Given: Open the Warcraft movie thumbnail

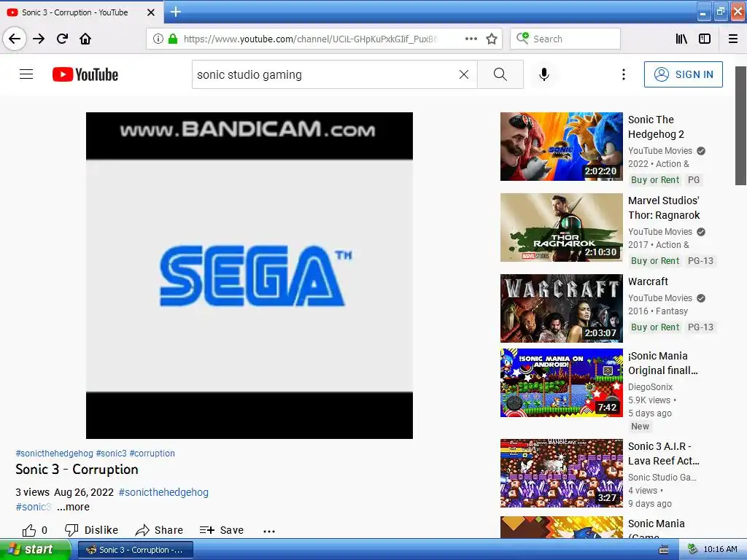Looking at the screenshot, I should (x=561, y=308).
